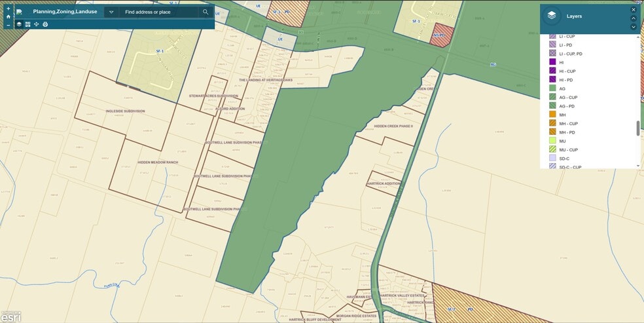The width and height of the screenshot is (644, 323).
Task: Click the solid purple HI legend swatch
Action: click(552, 62)
